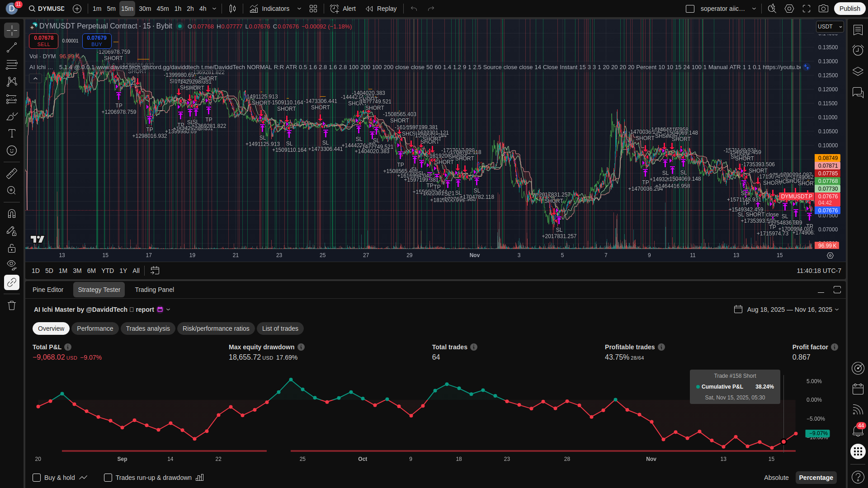Click the Publish button
Viewport: 868px width, 488px height.
coord(849,9)
